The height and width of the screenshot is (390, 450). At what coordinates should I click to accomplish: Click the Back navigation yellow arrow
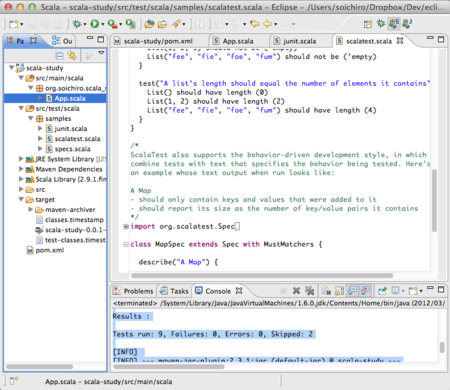point(268,24)
